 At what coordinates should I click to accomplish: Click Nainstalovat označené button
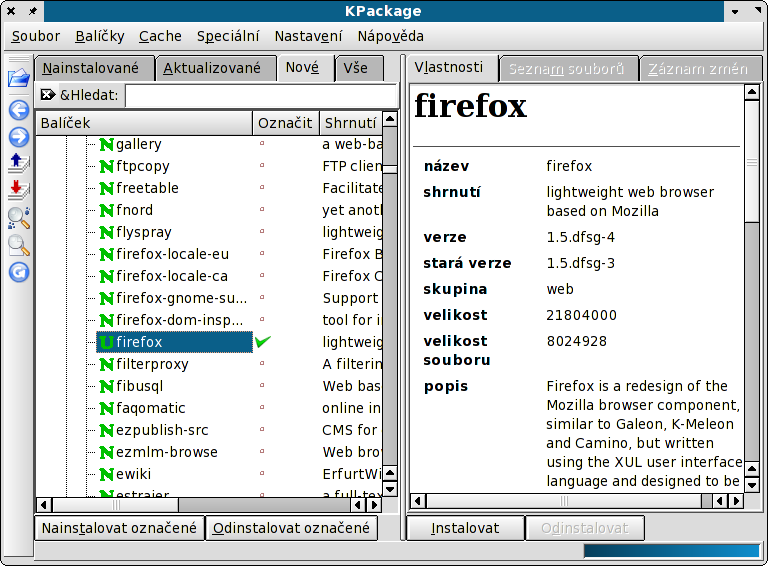coord(119,528)
